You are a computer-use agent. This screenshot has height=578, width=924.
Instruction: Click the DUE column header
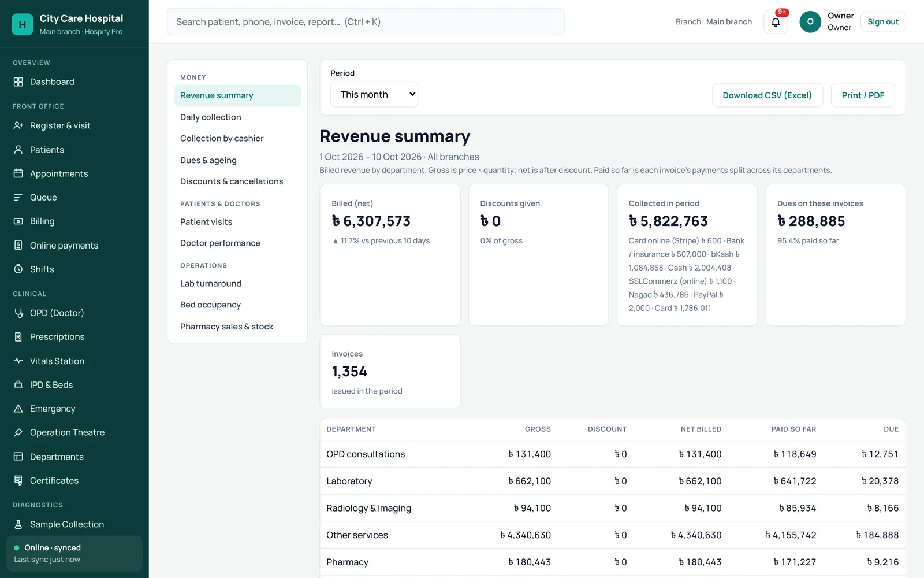(x=891, y=429)
